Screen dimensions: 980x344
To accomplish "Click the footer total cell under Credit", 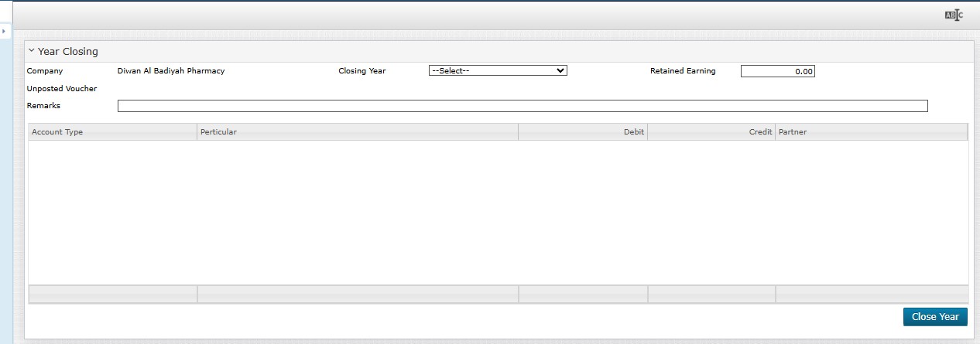I will click(711, 294).
